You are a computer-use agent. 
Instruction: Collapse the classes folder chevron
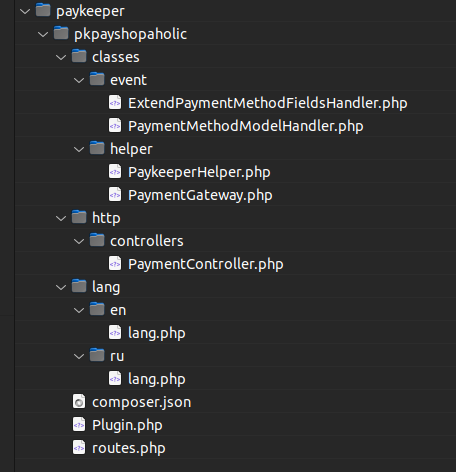click(61, 57)
